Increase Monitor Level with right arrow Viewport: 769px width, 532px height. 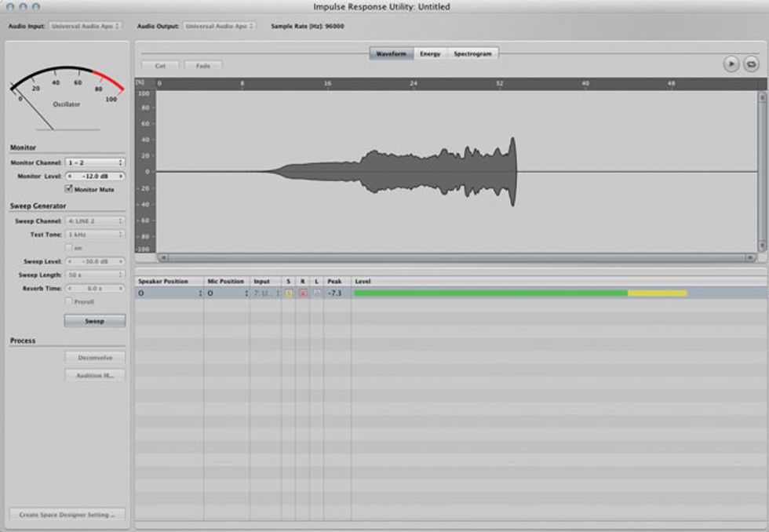coord(121,176)
